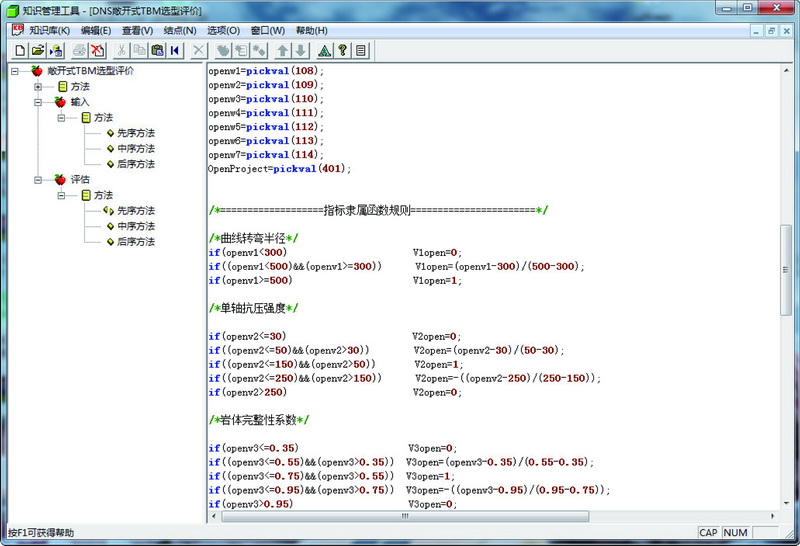Click the horizontal scroll-left arrow
Screen dimensions: 800x546
pos(214,516)
